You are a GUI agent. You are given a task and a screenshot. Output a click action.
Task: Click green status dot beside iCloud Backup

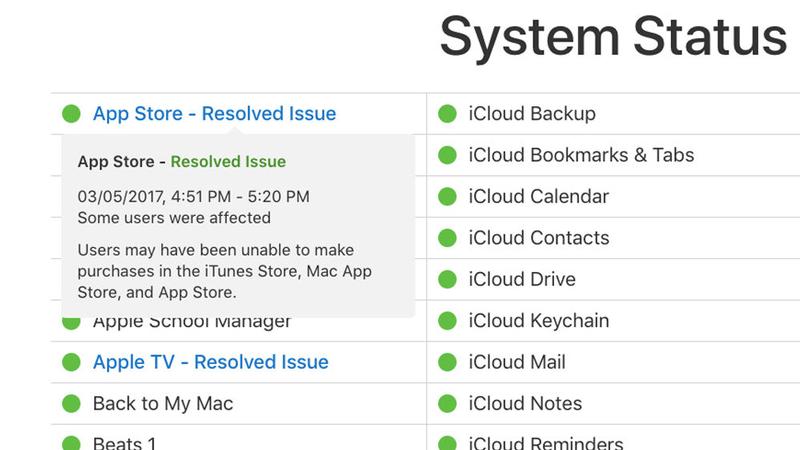[x=447, y=114]
